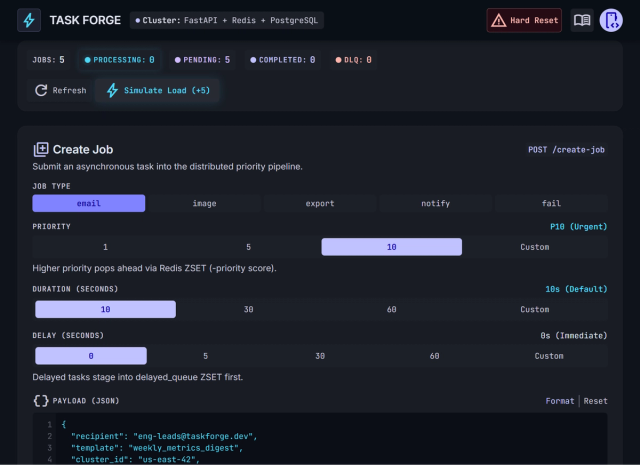Click the Create Job heading icon

click(41, 149)
